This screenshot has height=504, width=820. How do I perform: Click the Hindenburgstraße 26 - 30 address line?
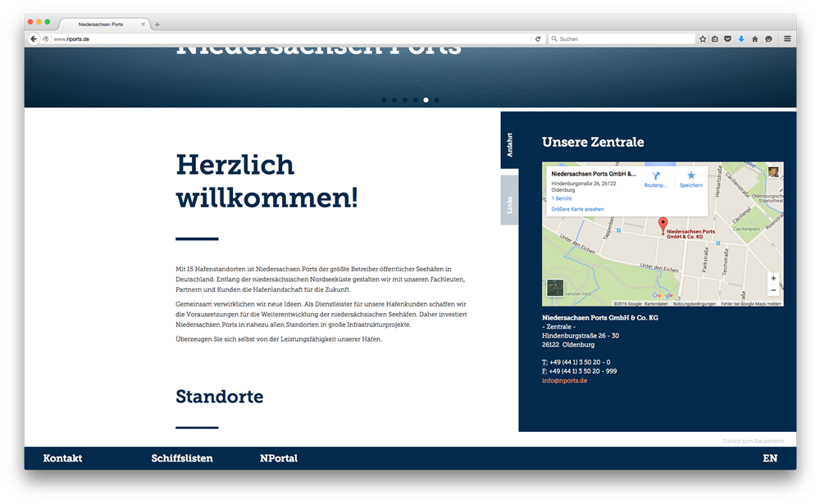click(581, 336)
